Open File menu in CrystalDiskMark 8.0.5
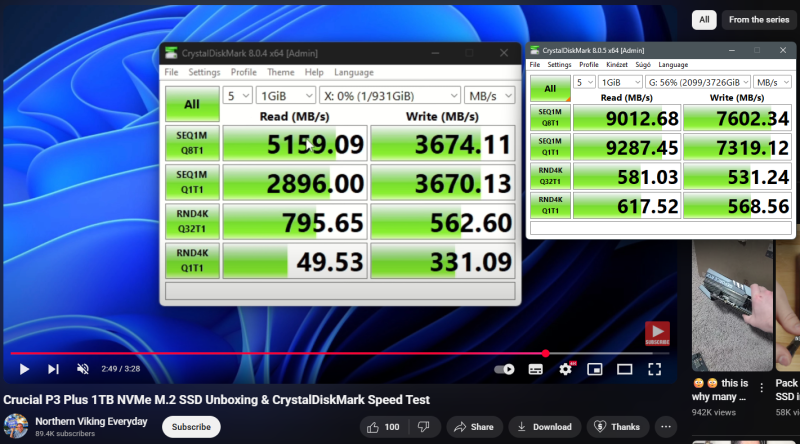800x444 pixels. point(535,65)
